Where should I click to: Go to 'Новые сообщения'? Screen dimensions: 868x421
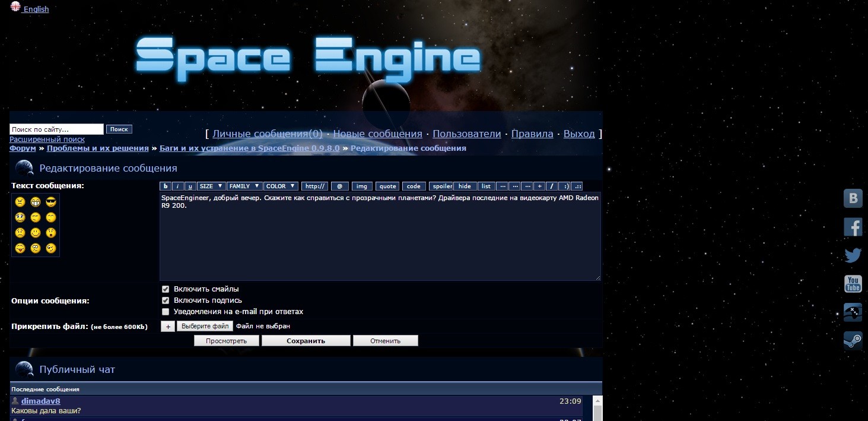click(x=378, y=134)
